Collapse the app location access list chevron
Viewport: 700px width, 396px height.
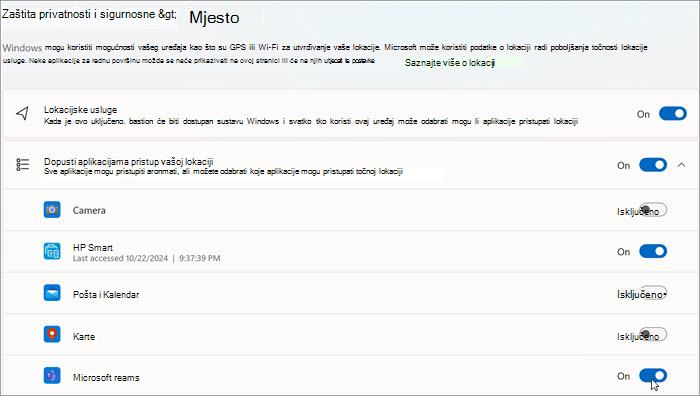(x=681, y=165)
